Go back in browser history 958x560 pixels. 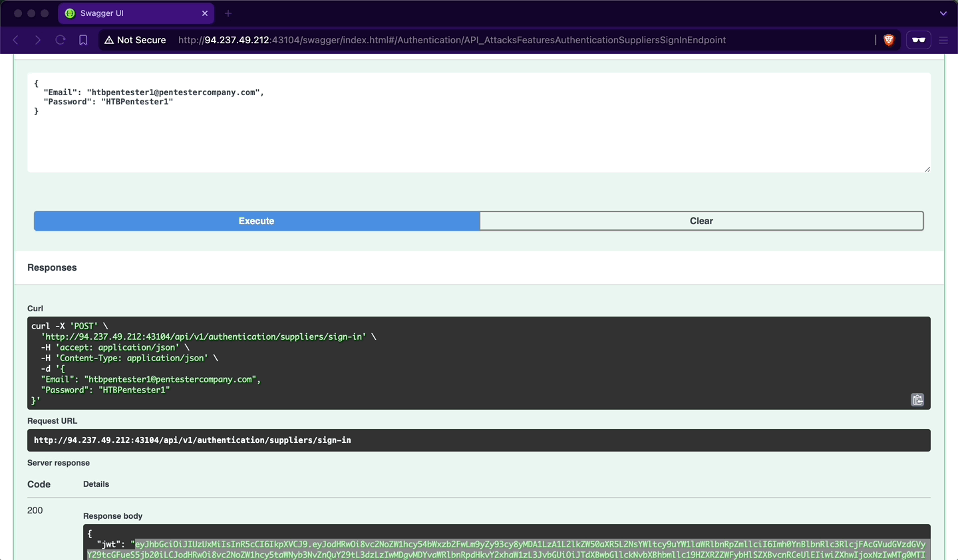(15, 40)
